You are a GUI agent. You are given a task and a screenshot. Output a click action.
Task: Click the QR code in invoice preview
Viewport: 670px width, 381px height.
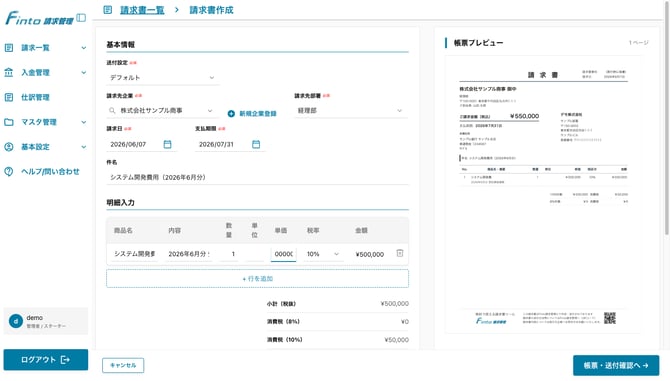[x=610, y=318]
